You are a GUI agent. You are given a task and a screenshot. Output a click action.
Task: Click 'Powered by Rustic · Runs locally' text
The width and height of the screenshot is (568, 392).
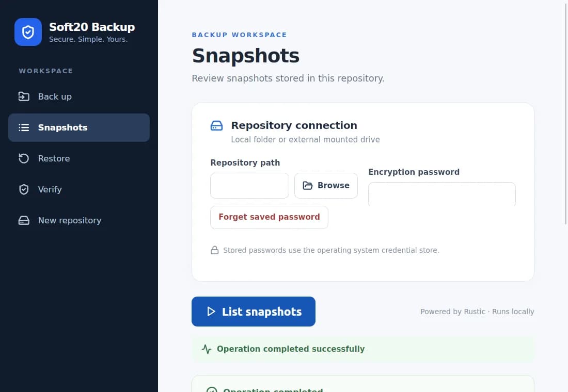point(477,312)
